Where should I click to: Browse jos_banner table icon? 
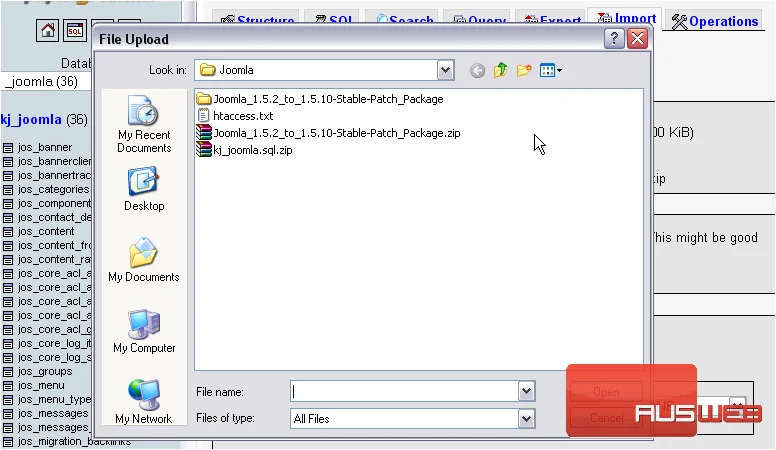[x=8, y=148]
